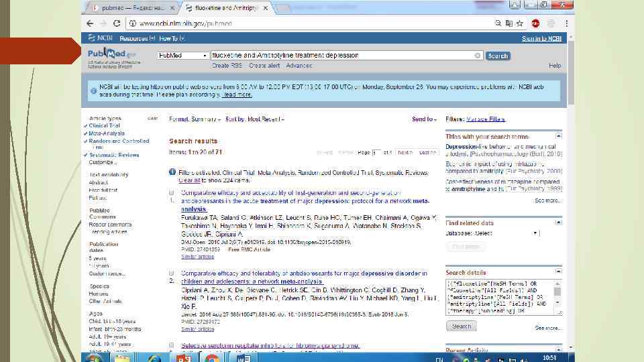This screenshot has width=644, height=362.
Task: Click Read more in the NCBI notice
Action: coord(237,95)
